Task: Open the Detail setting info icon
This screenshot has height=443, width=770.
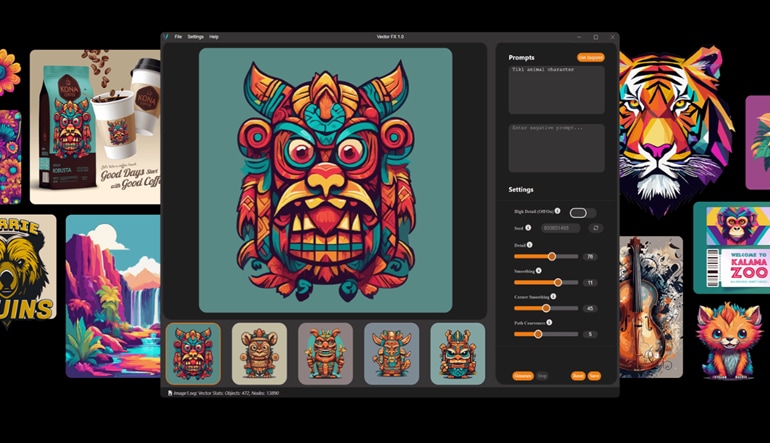Action: pyautogui.click(x=530, y=245)
